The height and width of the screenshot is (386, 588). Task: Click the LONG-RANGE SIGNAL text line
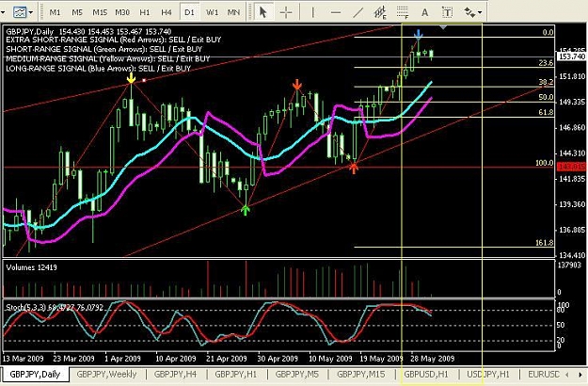click(x=98, y=69)
